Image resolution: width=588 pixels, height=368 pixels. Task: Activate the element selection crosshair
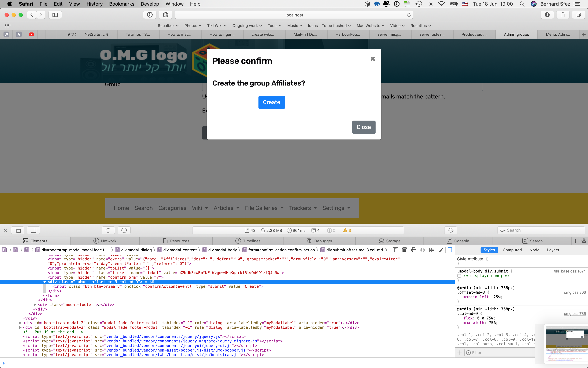coord(451,230)
